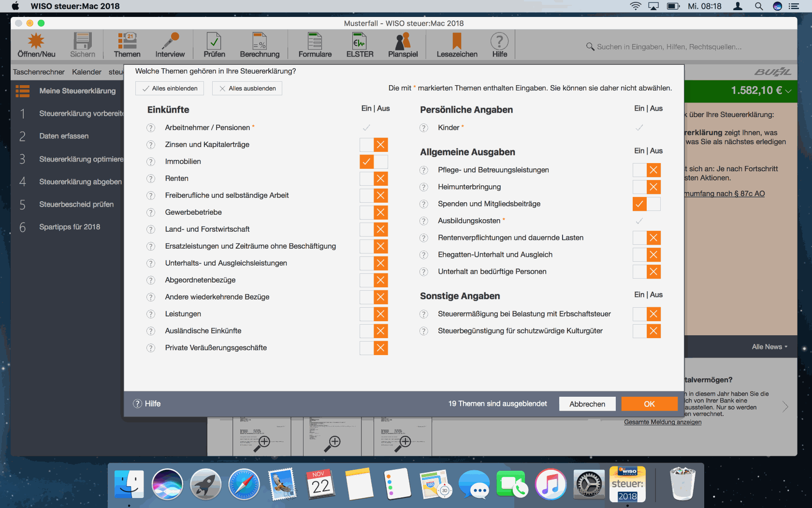Click into the Suchen in Eingaben field
812x508 pixels.
pyautogui.click(x=668, y=47)
